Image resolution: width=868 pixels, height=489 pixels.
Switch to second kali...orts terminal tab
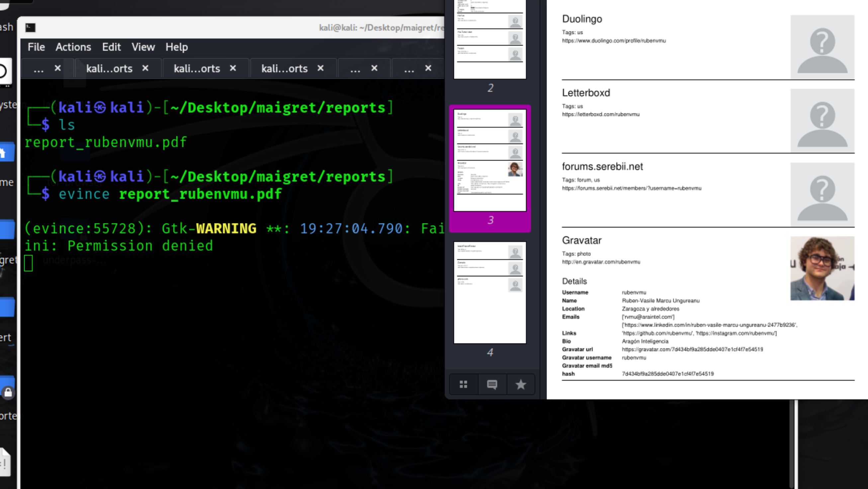coord(197,69)
